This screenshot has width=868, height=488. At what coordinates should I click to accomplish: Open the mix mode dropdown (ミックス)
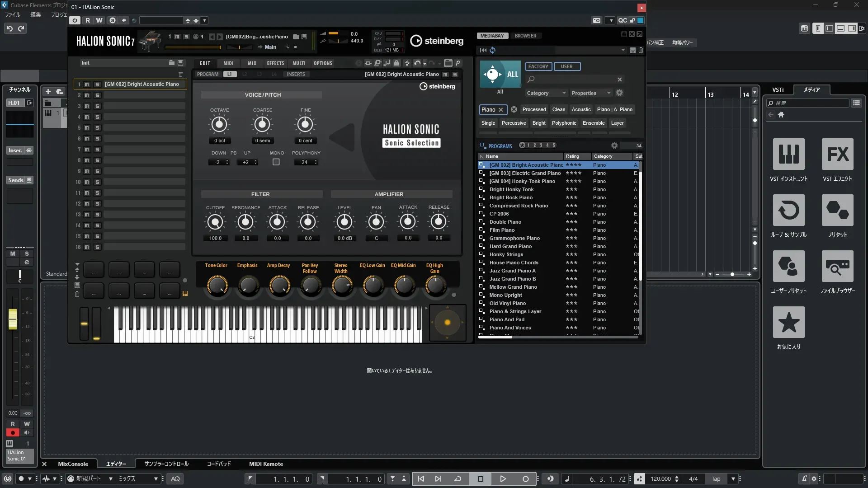click(x=138, y=479)
